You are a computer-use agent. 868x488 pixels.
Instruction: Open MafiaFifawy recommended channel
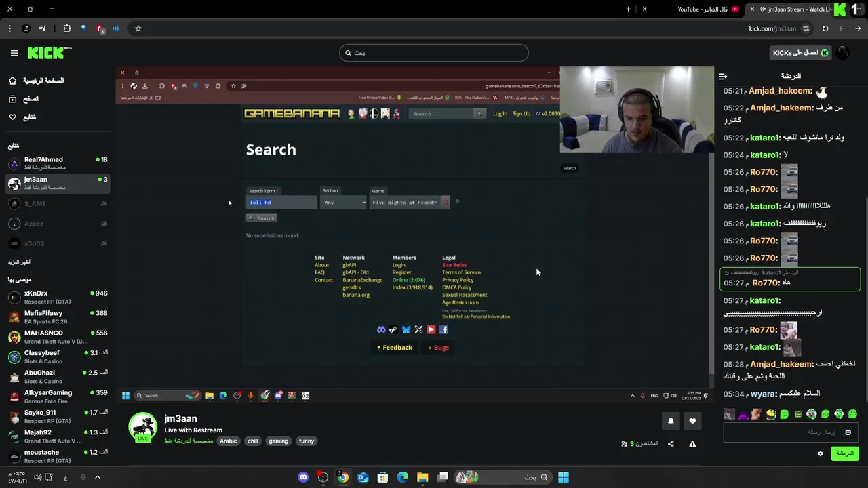57,317
